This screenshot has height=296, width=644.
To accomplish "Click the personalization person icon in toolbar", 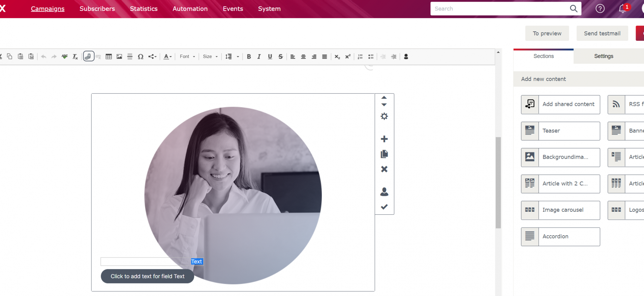I will pyautogui.click(x=406, y=57).
